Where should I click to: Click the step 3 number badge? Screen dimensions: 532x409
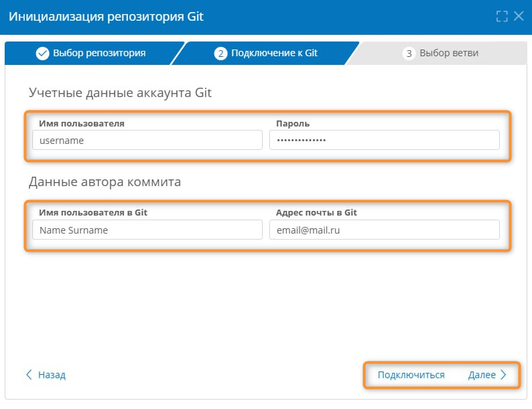click(409, 54)
